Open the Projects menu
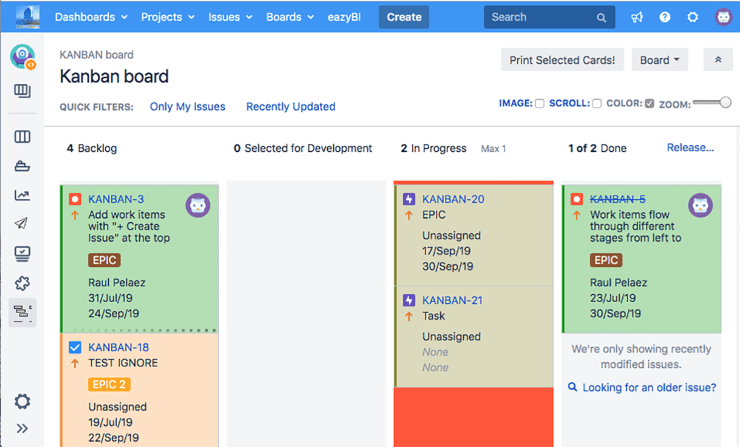The height and width of the screenshot is (447, 740). [168, 17]
